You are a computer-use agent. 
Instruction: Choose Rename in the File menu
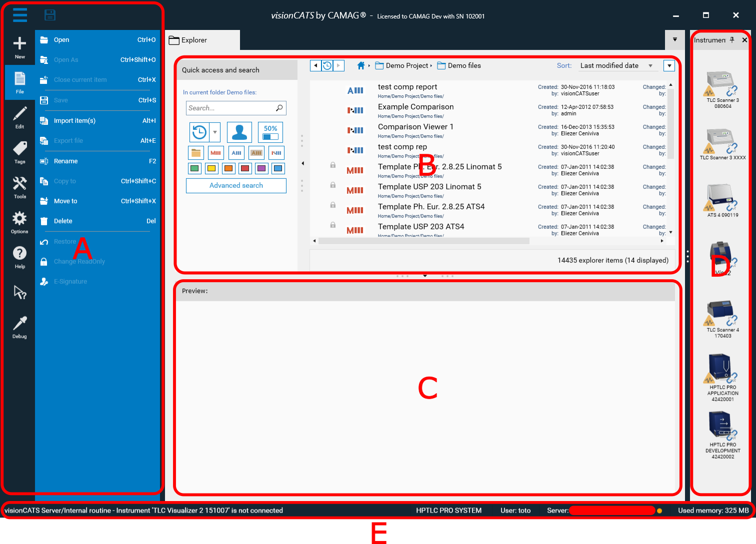[x=97, y=161]
